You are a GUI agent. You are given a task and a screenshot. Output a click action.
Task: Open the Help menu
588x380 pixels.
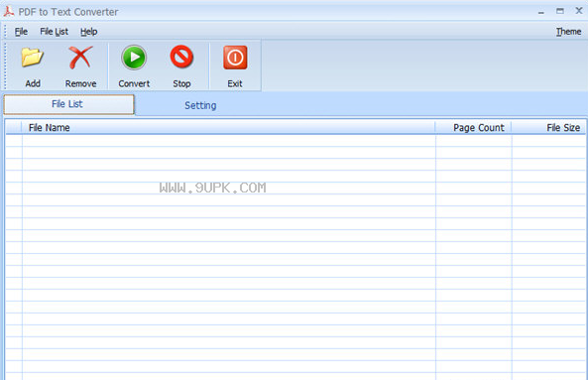coord(89,32)
